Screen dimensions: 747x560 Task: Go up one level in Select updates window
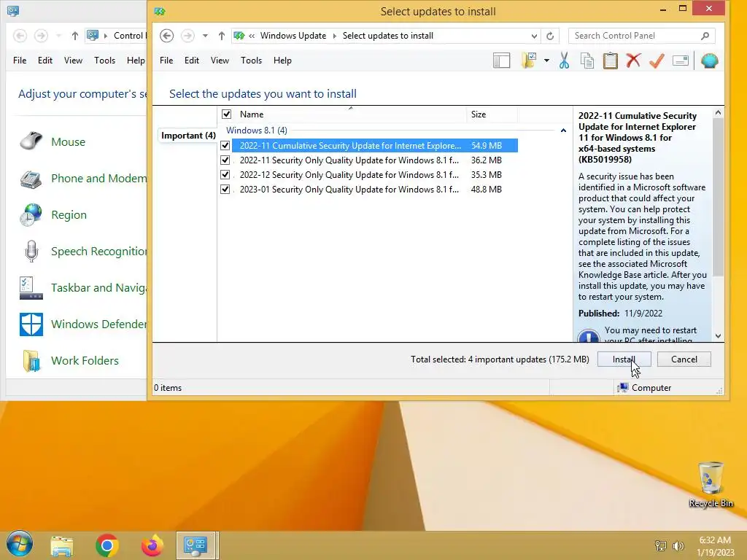pos(222,36)
